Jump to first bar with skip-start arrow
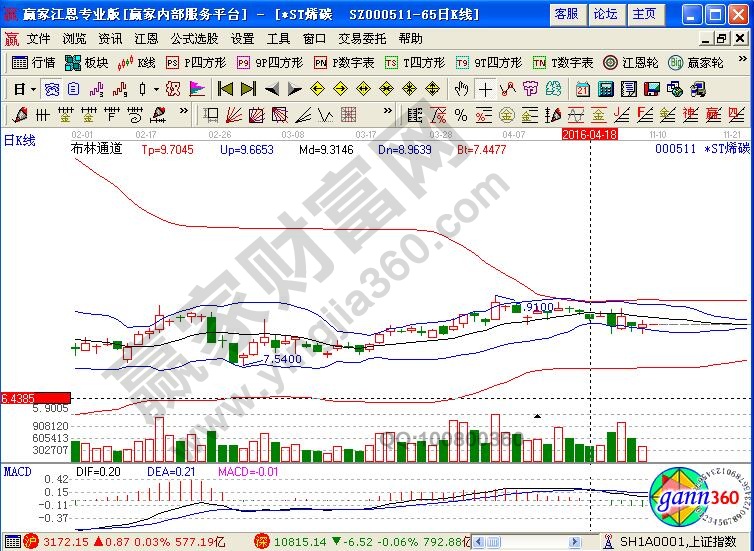 (225, 88)
